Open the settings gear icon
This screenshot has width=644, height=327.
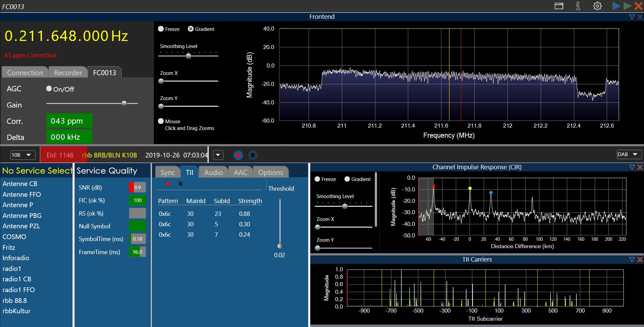pos(597,6)
